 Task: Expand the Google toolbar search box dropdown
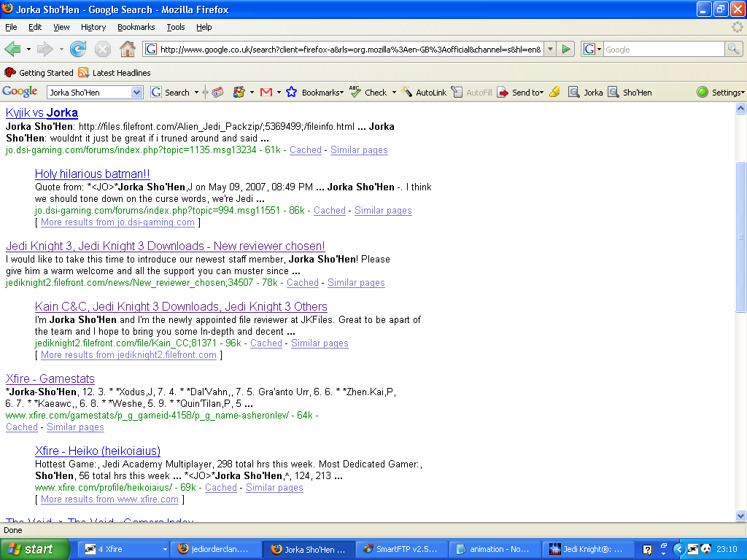pos(136,93)
